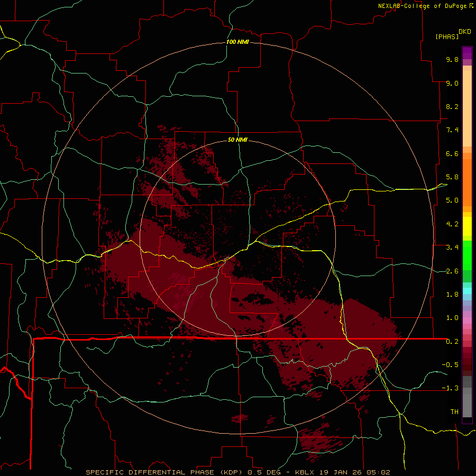Click the bright yellow color scale segment
This screenshot has height=476, width=476.
(x=467, y=226)
